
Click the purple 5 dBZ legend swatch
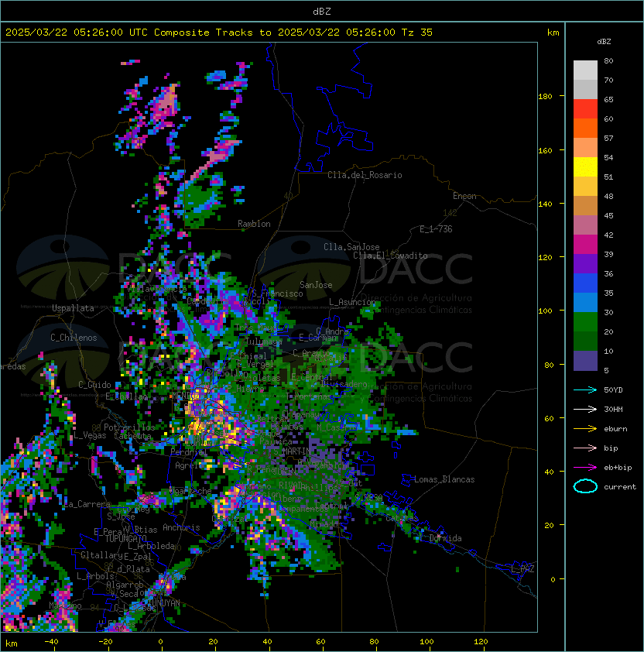(585, 361)
